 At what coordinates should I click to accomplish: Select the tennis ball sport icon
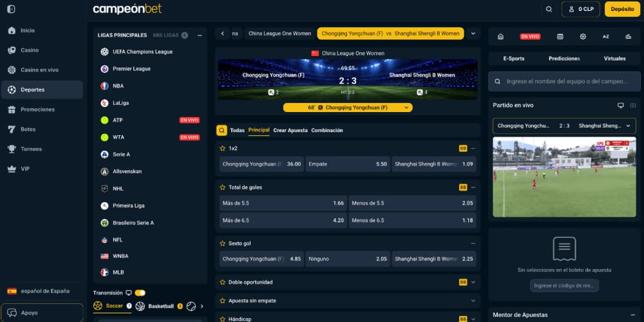click(191, 306)
